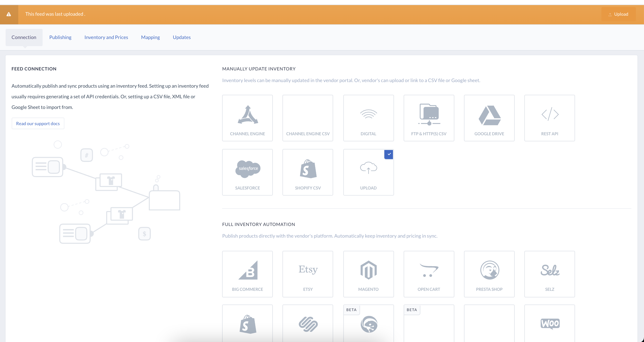The width and height of the screenshot is (644, 342).
Task: Click the GOOGLE DRIVE label text
Action: pos(489,134)
